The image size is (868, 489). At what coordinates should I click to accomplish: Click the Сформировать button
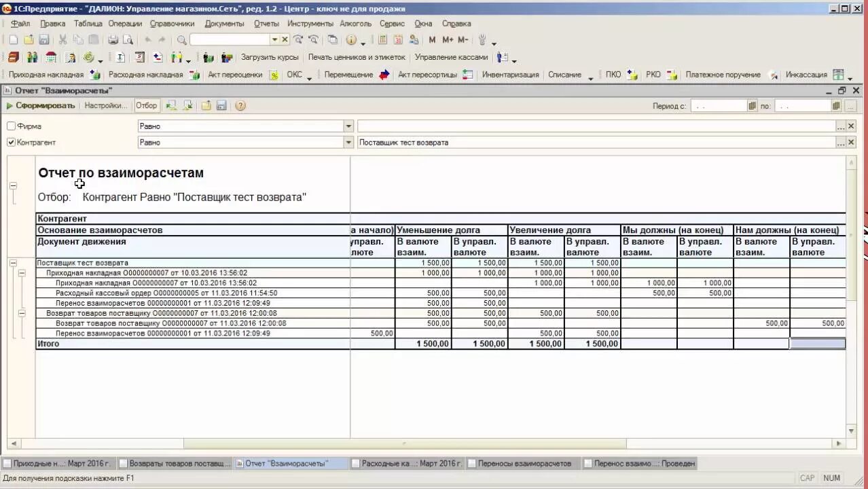pyautogui.click(x=41, y=105)
